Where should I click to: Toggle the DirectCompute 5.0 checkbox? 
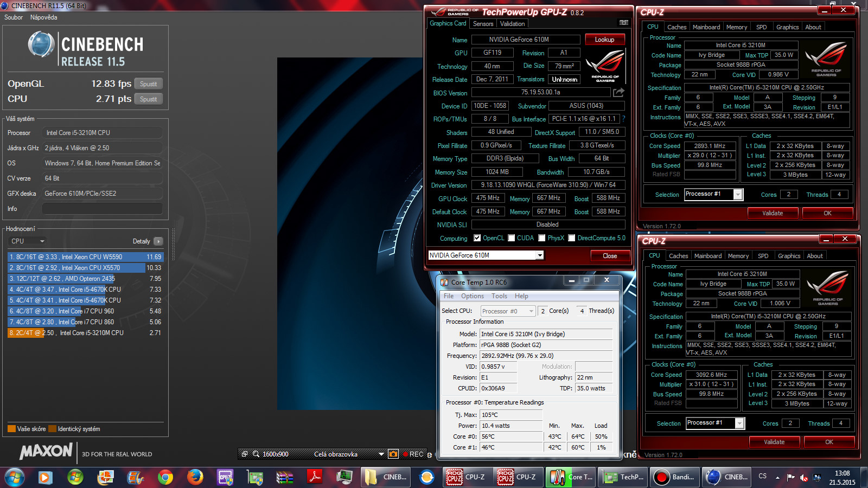(571, 238)
